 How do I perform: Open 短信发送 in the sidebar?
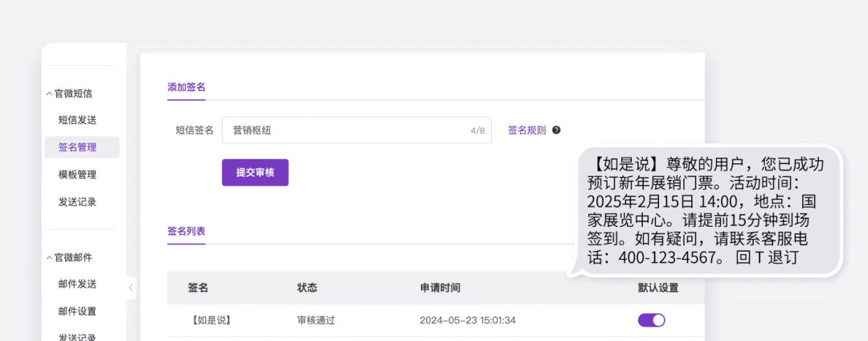click(77, 120)
